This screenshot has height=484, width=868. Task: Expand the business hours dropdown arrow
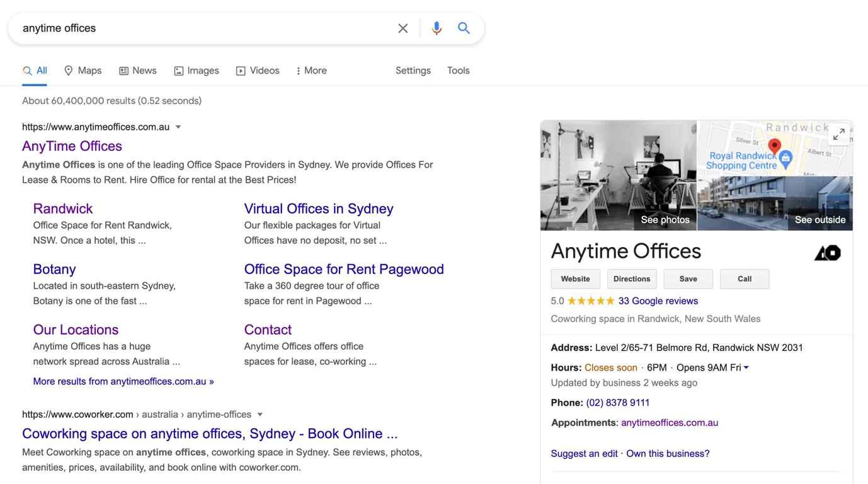(x=746, y=367)
